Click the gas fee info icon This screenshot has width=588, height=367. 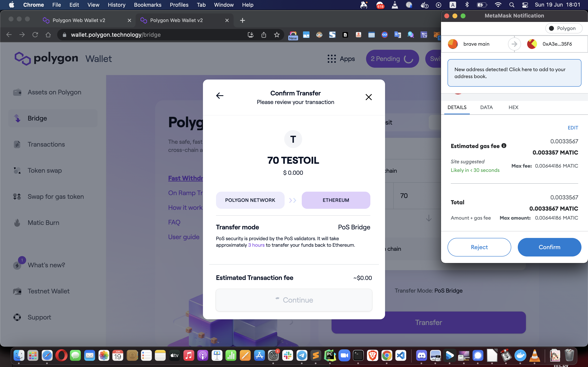tap(504, 146)
